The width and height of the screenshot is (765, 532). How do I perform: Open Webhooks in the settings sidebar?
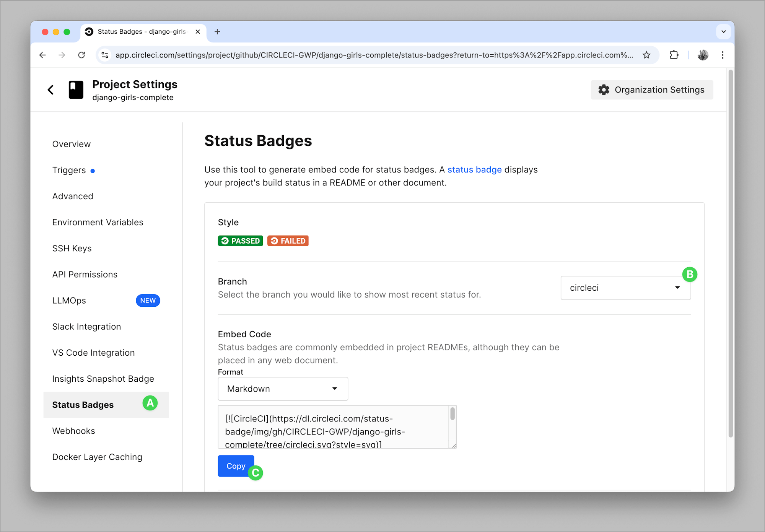click(x=73, y=431)
